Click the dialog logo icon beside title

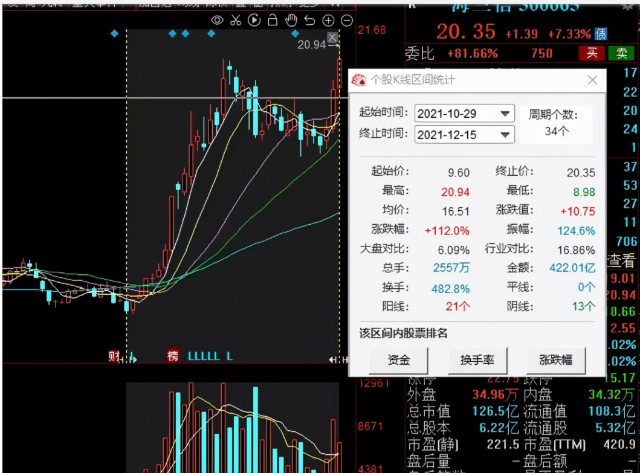[359, 80]
